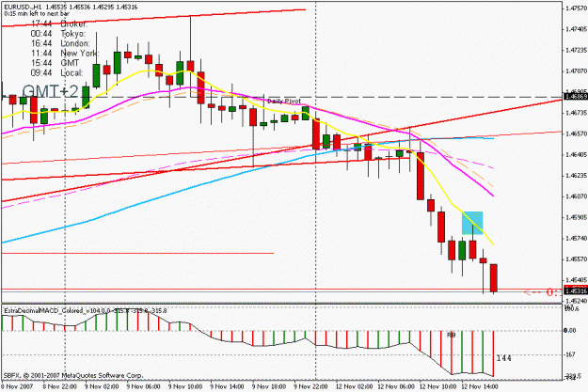Click the 1.45570 price axis label
588x392 pixels.
577,259
